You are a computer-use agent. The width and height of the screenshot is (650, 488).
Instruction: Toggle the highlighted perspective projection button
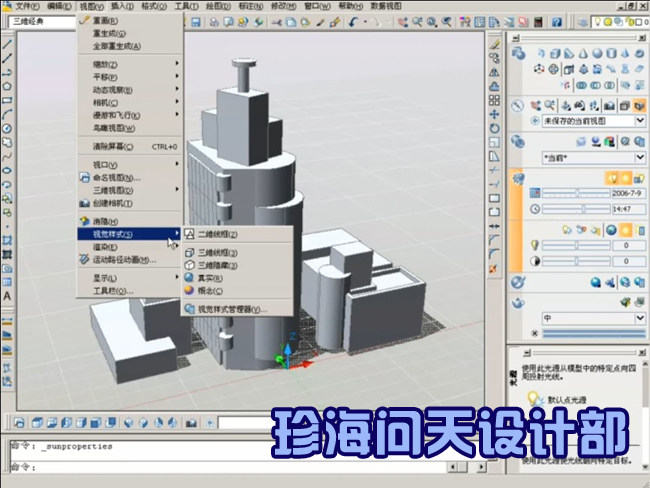pos(639,106)
